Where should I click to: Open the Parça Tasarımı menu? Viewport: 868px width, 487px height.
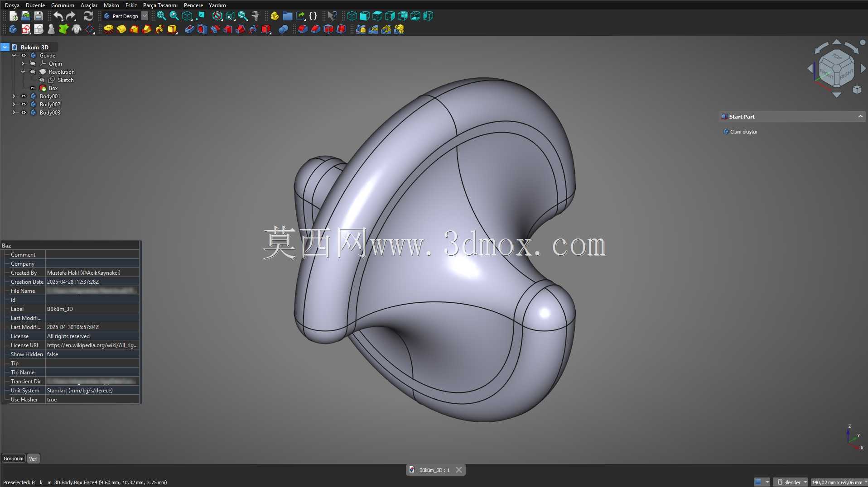pyautogui.click(x=160, y=5)
